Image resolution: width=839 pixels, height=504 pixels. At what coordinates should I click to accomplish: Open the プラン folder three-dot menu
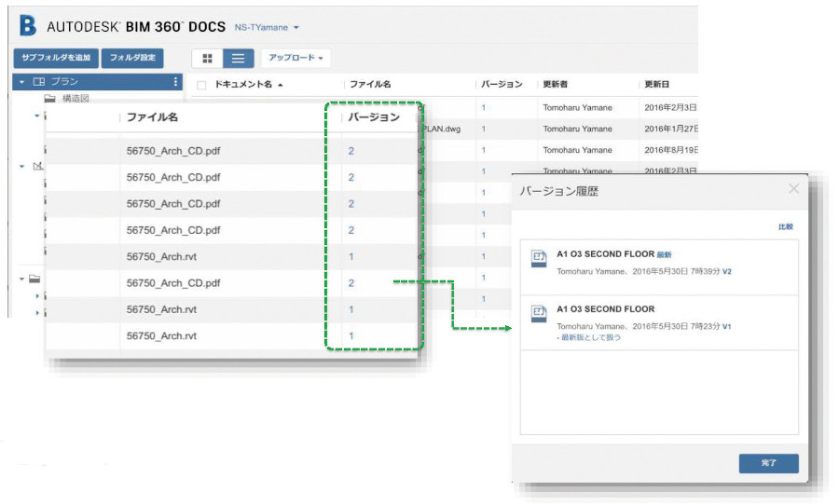click(175, 82)
